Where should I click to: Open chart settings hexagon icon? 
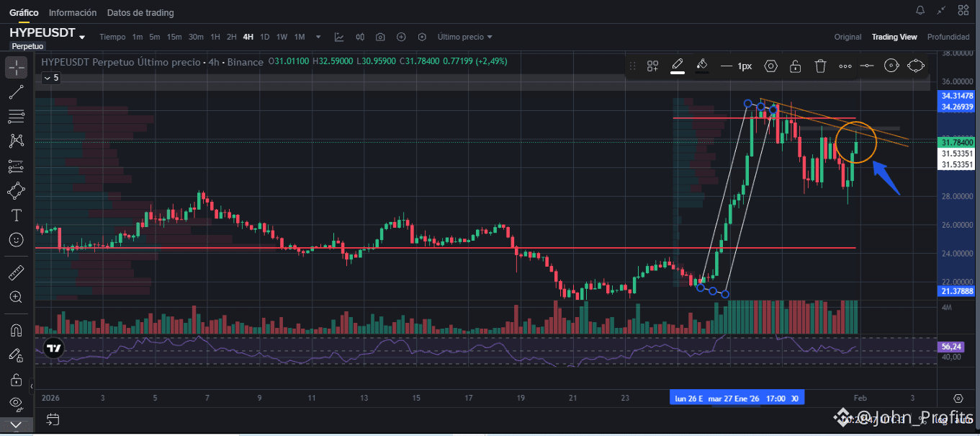(422, 37)
